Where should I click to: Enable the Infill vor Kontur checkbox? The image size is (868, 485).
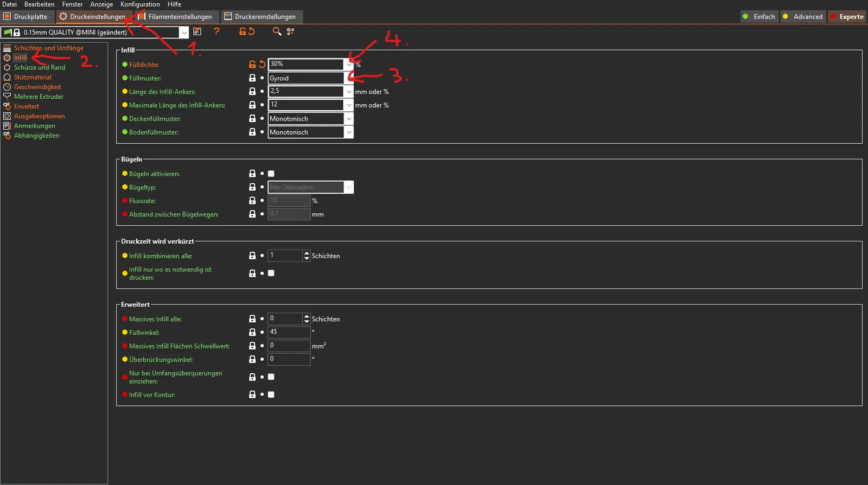(x=271, y=394)
